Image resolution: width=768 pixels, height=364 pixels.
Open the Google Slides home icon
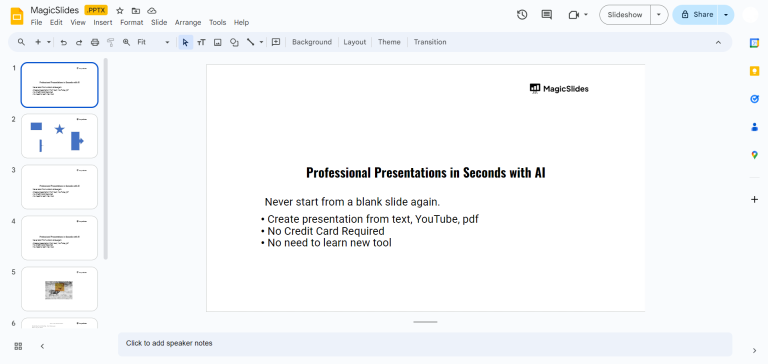(17, 16)
